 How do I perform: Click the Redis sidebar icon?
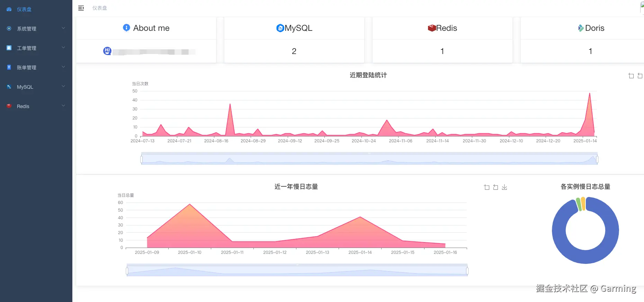point(9,106)
